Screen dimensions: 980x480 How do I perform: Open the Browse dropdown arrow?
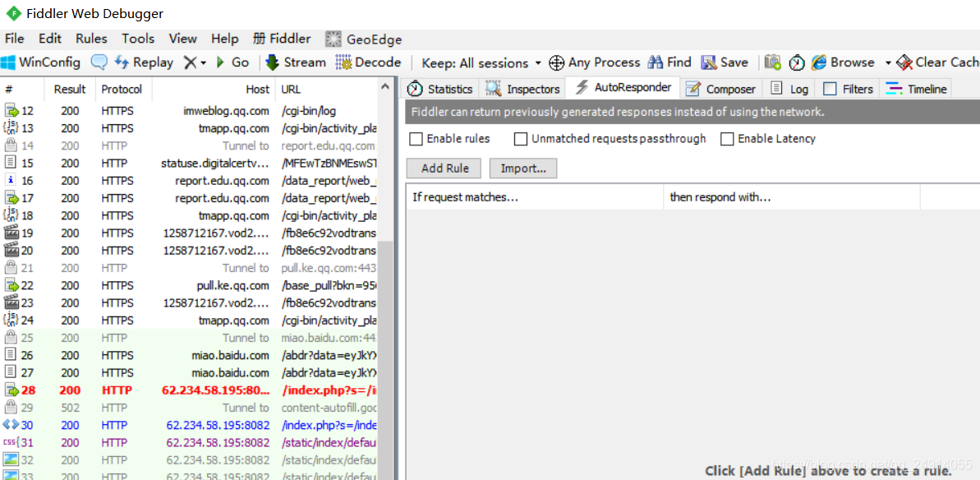tap(888, 63)
